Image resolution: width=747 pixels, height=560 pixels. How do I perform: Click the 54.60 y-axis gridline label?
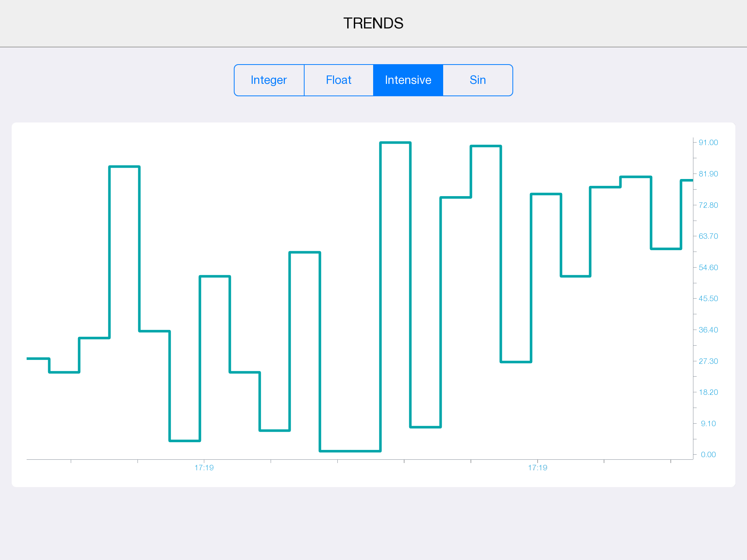[x=708, y=267]
